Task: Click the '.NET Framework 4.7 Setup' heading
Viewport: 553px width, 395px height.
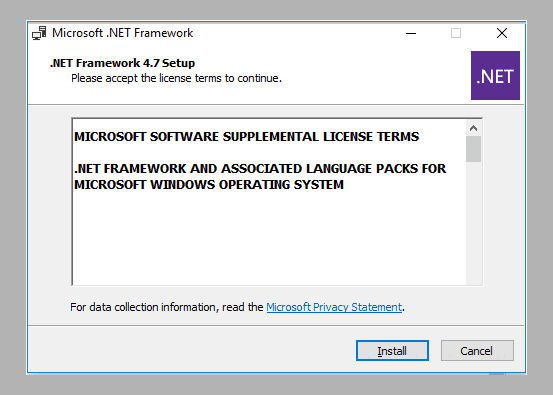Action: (x=122, y=63)
